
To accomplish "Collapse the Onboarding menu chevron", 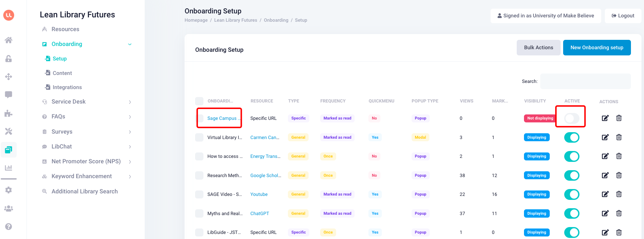I will click(130, 44).
